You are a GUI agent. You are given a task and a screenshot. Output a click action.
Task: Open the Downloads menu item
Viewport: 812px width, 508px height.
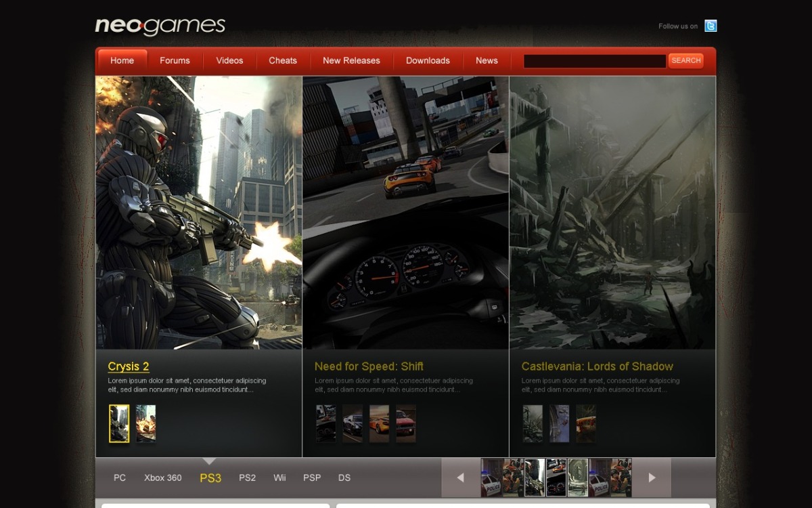click(428, 60)
